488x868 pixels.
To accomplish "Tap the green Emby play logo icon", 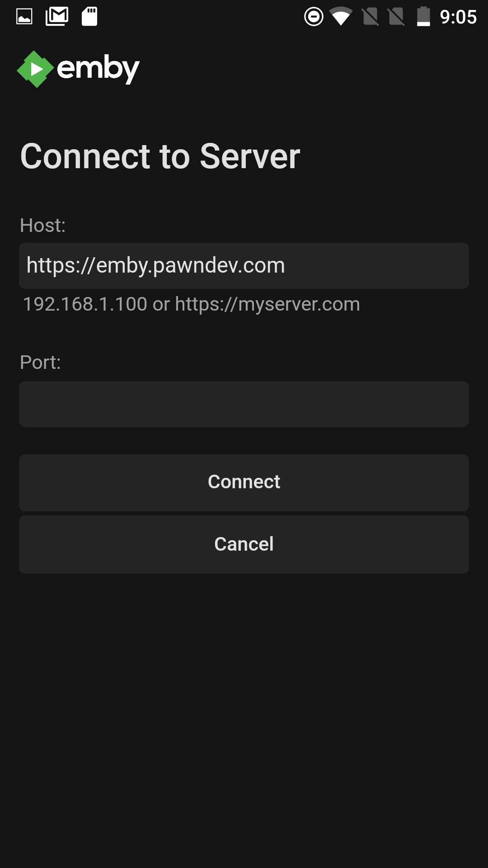I will pos(35,69).
